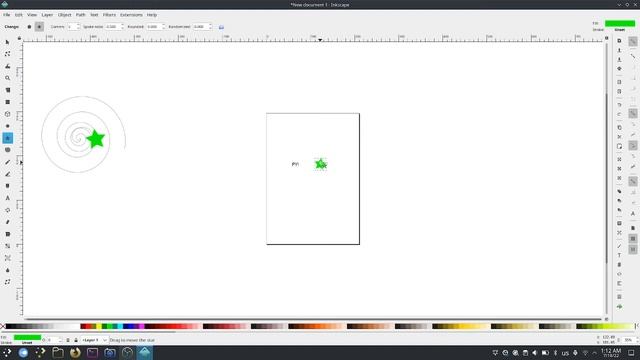Open the Filters menu
640x360 pixels.
point(109,15)
